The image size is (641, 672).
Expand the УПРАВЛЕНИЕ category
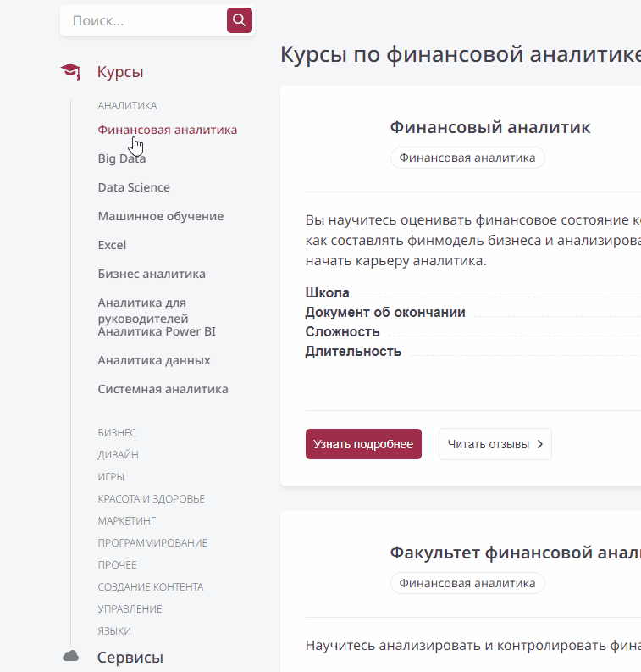(x=130, y=609)
